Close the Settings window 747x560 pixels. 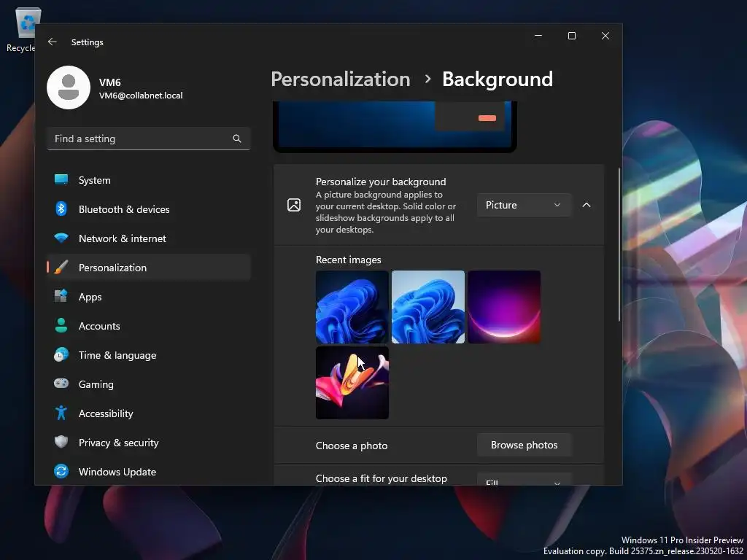605,36
